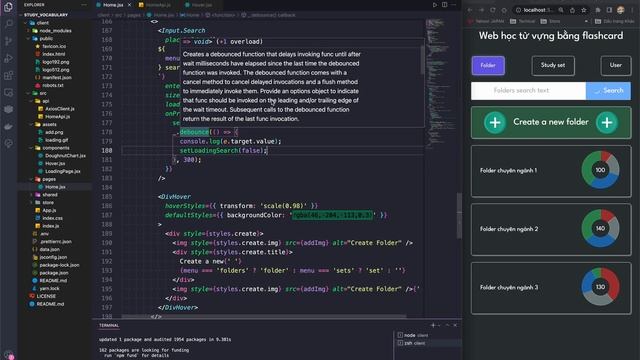Open DoughnutChart.jsx in the Explorer

click(65, 156)
